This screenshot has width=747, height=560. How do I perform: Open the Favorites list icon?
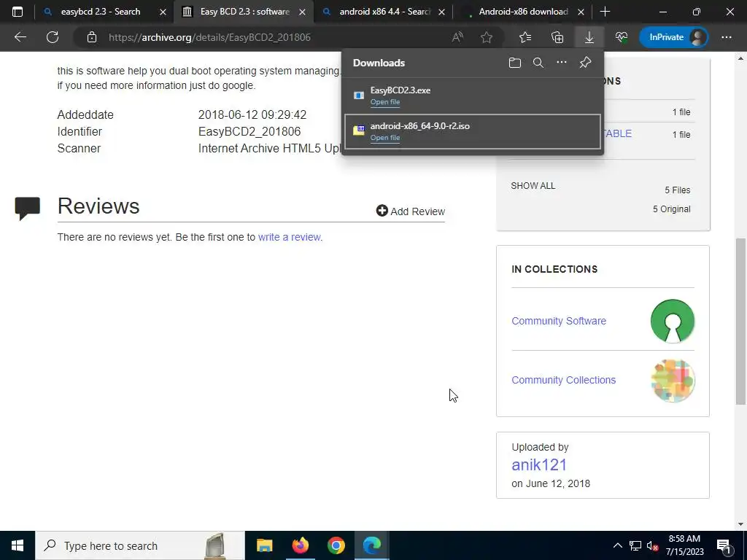525,37
